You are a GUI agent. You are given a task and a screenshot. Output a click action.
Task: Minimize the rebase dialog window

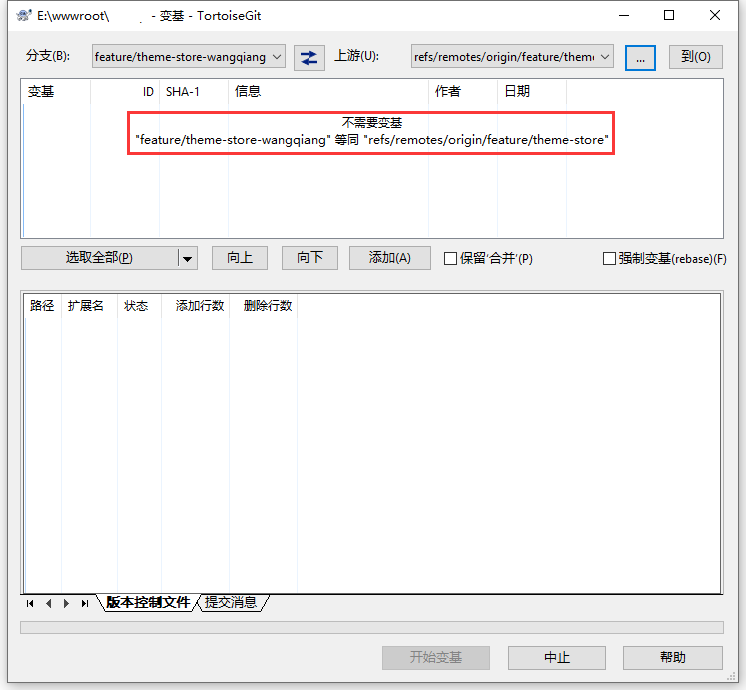click(624, 15)
